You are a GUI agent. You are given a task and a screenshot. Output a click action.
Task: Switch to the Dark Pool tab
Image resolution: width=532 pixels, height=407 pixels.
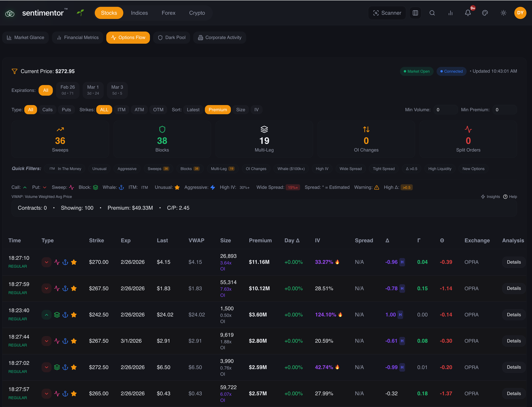coord(172,37)
